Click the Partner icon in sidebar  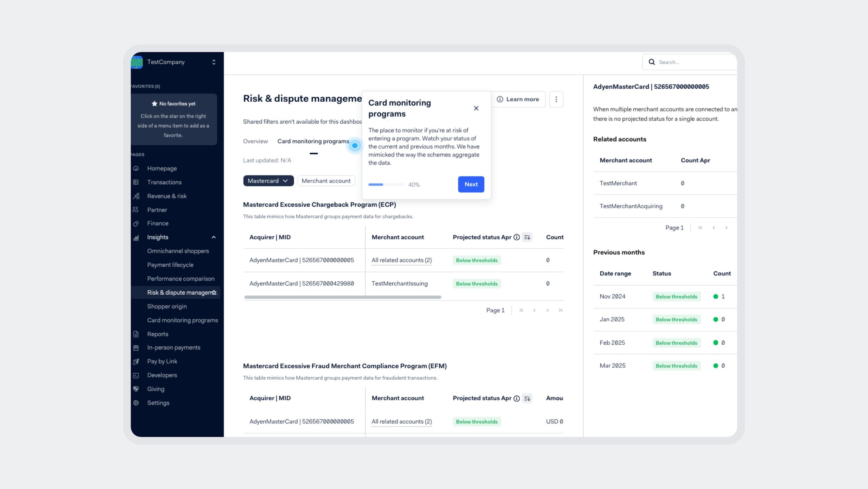[136, 210]
